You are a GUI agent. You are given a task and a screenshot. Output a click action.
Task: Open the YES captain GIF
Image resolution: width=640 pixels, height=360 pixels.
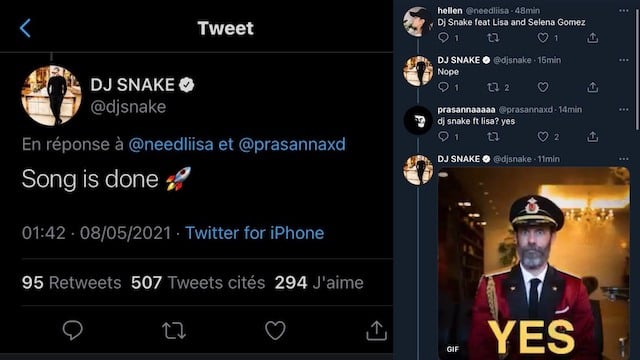point(534,263)
